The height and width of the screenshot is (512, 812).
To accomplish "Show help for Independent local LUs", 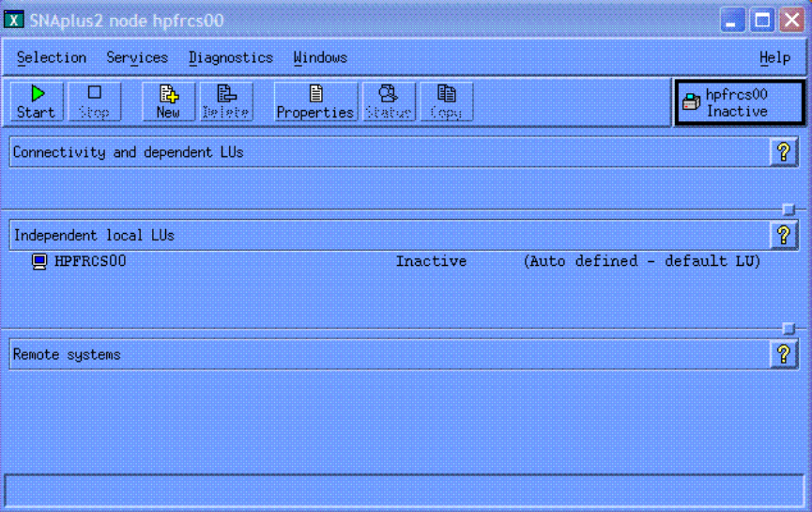I will (784, 235).
